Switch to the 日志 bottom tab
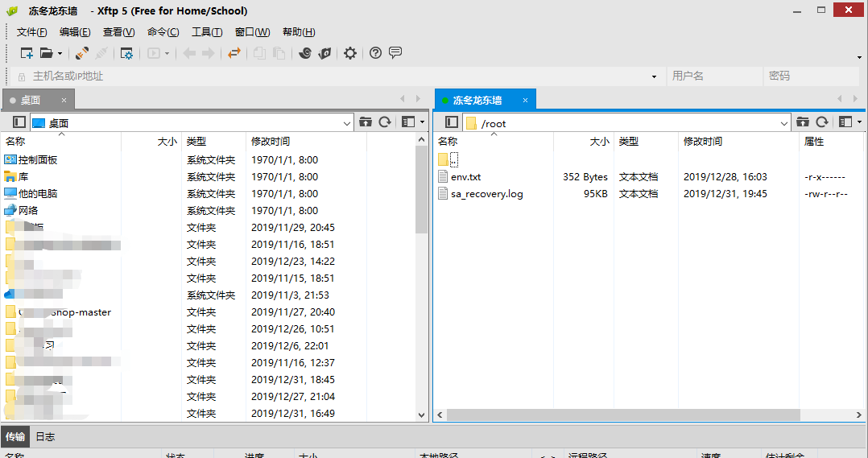868x458 pixels. (45, 436)
